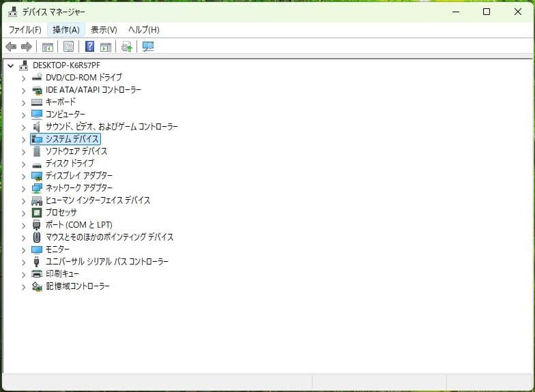
Task: Select the プロセッサ label
Action: point(61,213)
